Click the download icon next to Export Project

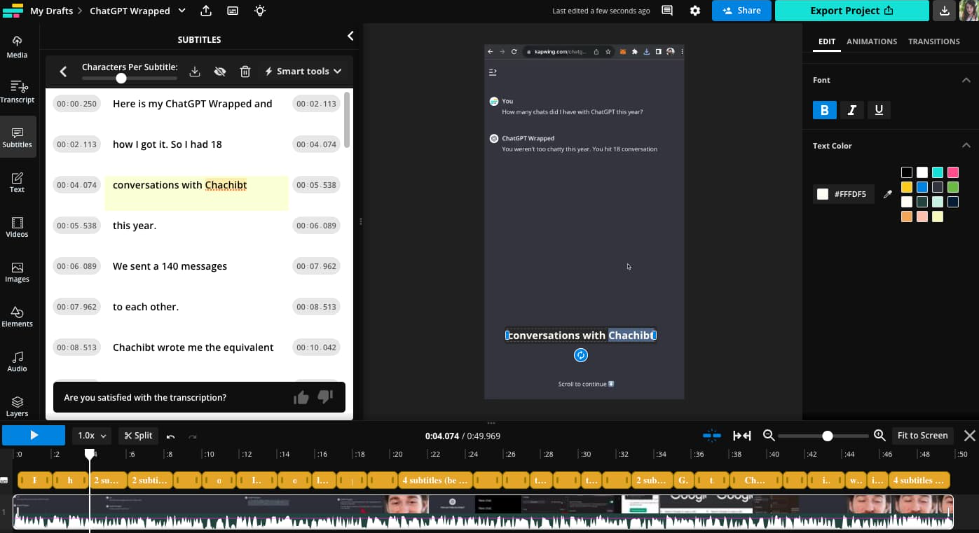[x=944, y=11]
